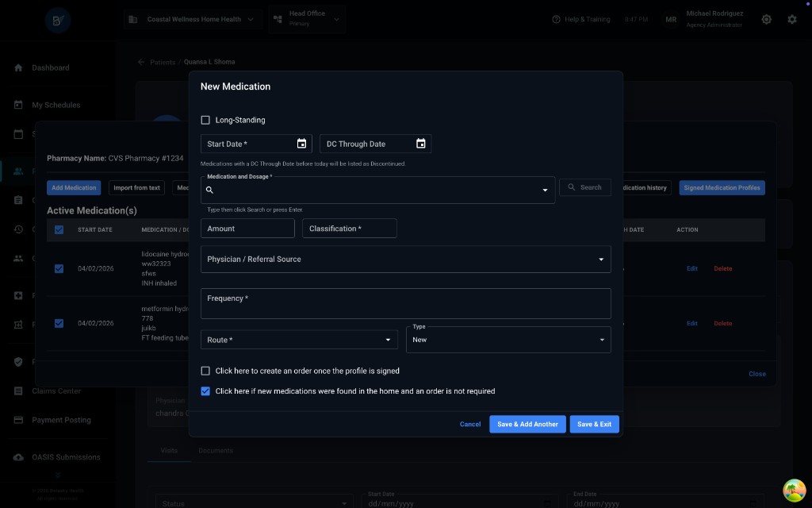The image size is (812, 508).
Task: Open Claims Center in the sidebar
Action: click(56, 391)
